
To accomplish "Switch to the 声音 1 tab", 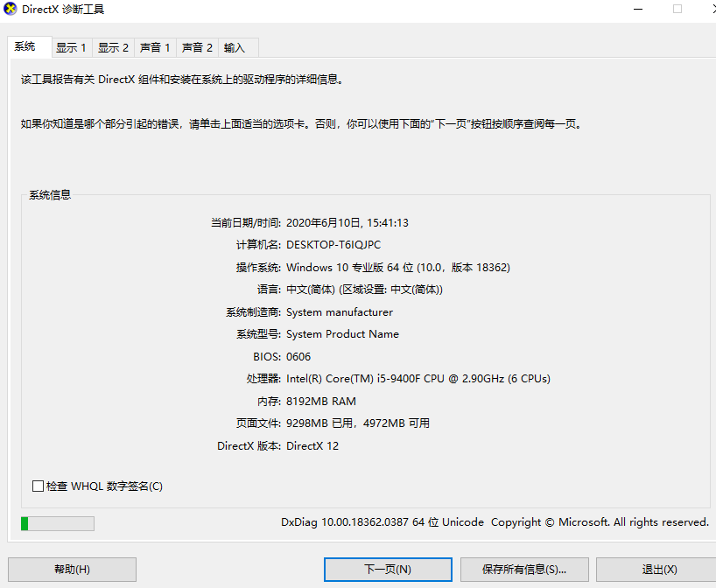I will click(155, 47).
